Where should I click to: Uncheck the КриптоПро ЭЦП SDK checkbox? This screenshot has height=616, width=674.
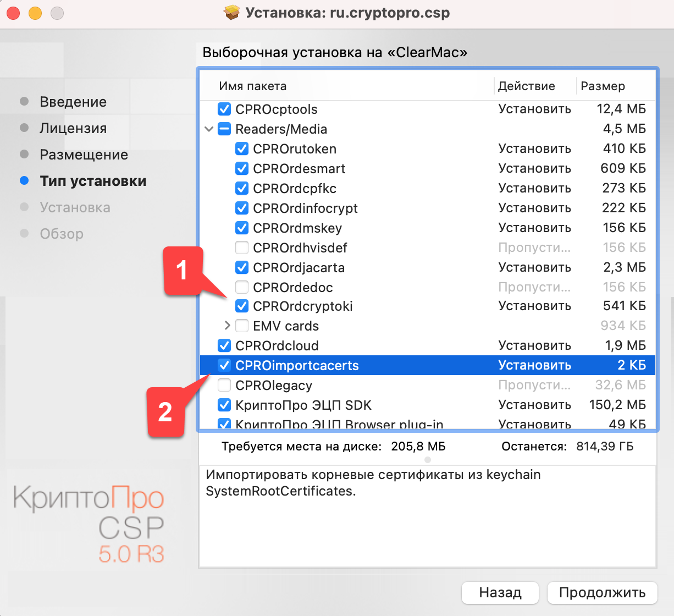pos(224,405)
